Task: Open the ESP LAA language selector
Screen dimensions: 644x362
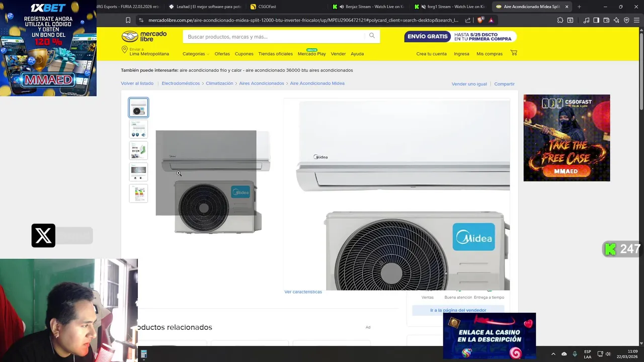Action: [x=588, y=354]
